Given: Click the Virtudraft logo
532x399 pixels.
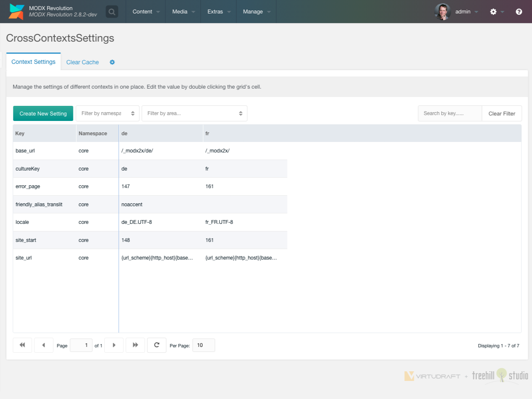Looking at the screenshot, I should [432, 376].
